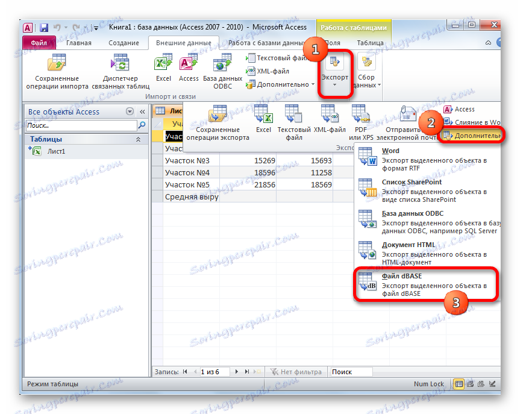The height and width of the screenshot is (414, 532).
Task: Open Дополнительно dropdown in export panel
Action: pyautogui.click(x=472, y=136)
